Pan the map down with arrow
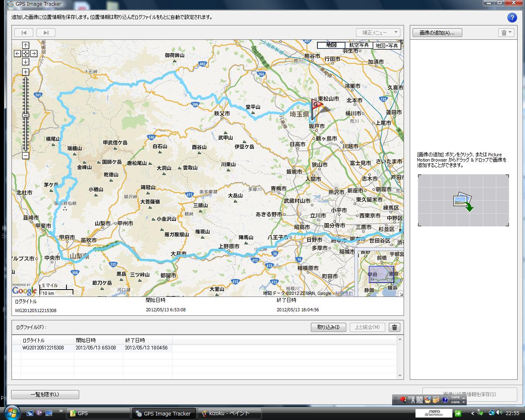Viewport: 525px width, 420px height. point(25,62)
